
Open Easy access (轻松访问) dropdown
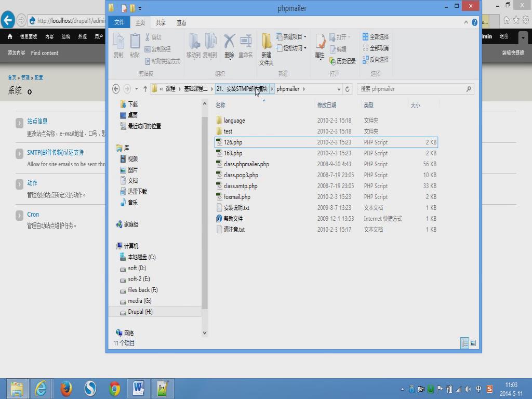click(291, 48)
